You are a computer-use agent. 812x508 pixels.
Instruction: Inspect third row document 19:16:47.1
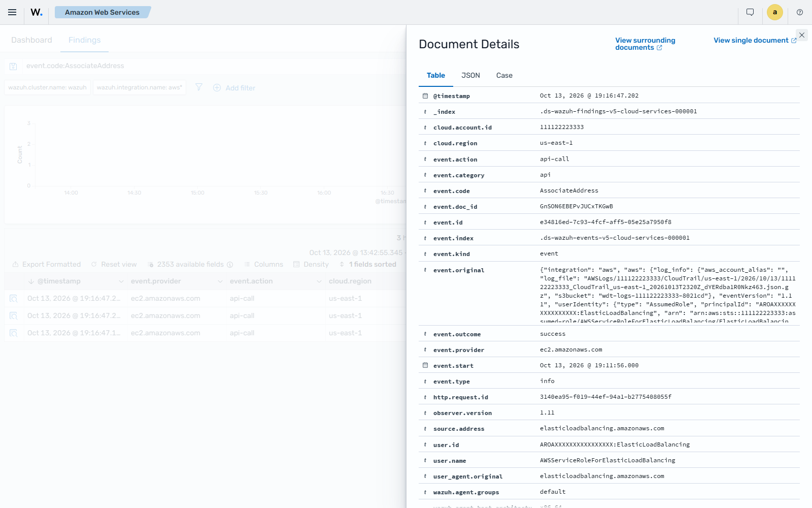(x=14, y=333)
